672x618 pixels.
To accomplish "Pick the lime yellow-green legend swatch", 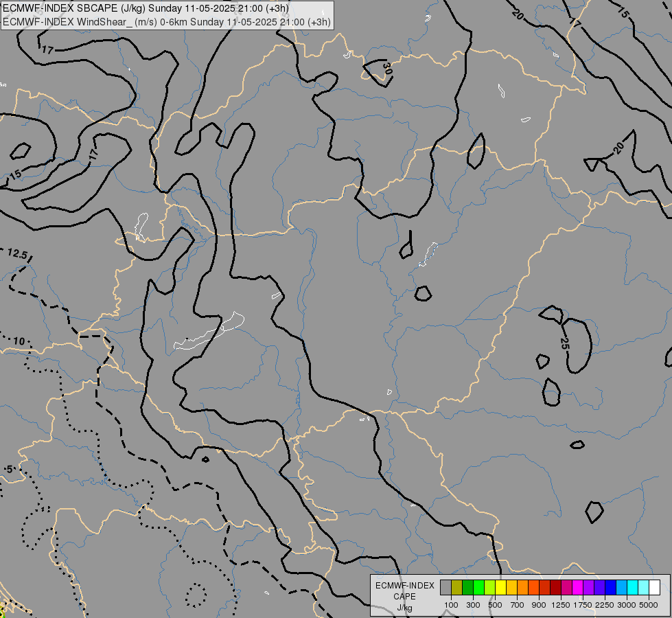I will (x=490, y=587).
